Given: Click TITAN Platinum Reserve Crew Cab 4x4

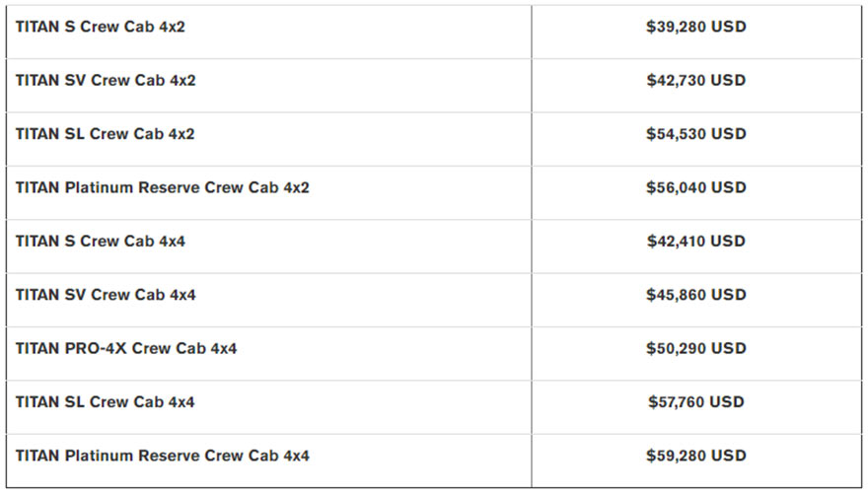Looking at the screenshot, I should [163, 456].
